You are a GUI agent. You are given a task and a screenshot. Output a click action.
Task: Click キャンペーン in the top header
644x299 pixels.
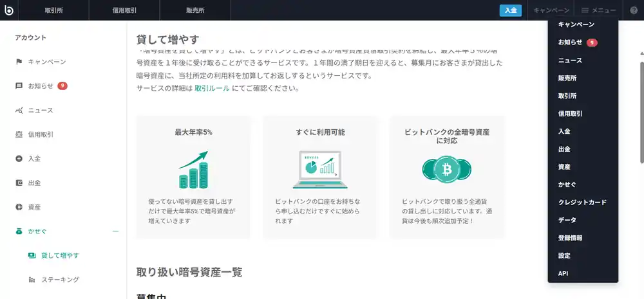(x=552, y=10)
